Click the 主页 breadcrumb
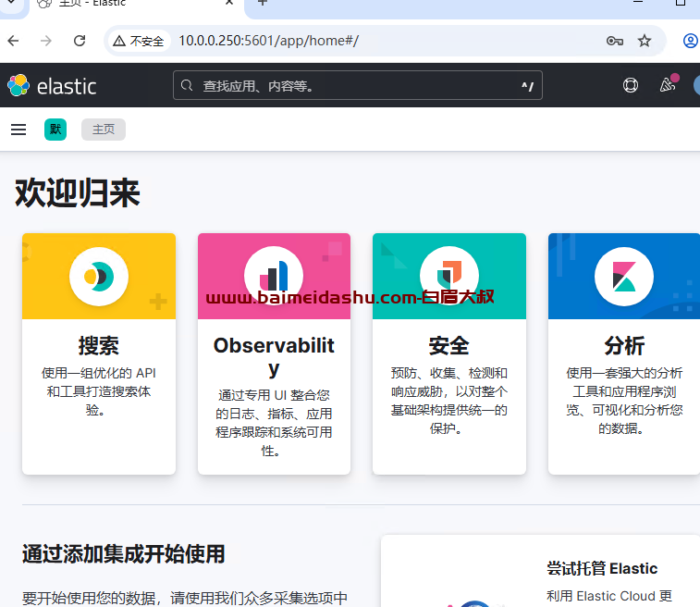The width and height of the screenshot is (700, 607). (104, 130)
